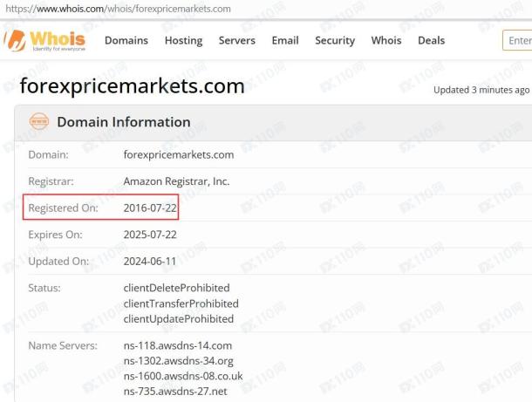Screen dimensions: 532x402
Task: Select the Domain value forexpricemarkets.com
Action: (179, 154)
